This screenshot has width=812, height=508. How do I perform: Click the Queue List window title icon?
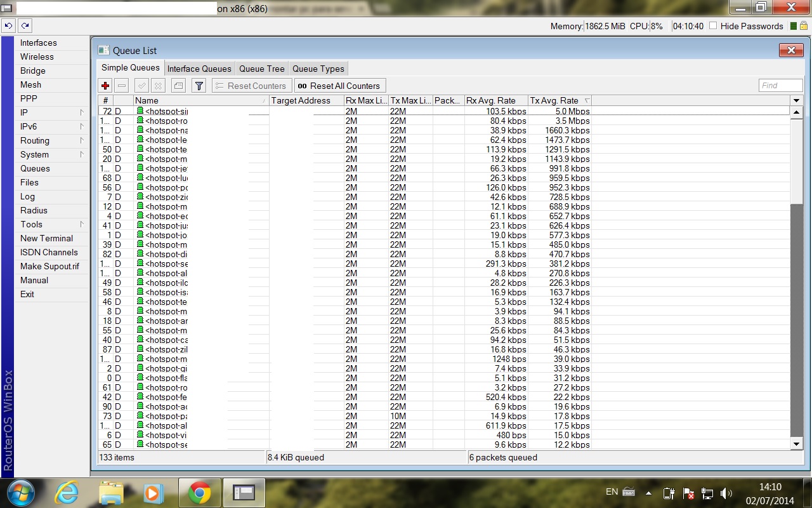point(103,50)
